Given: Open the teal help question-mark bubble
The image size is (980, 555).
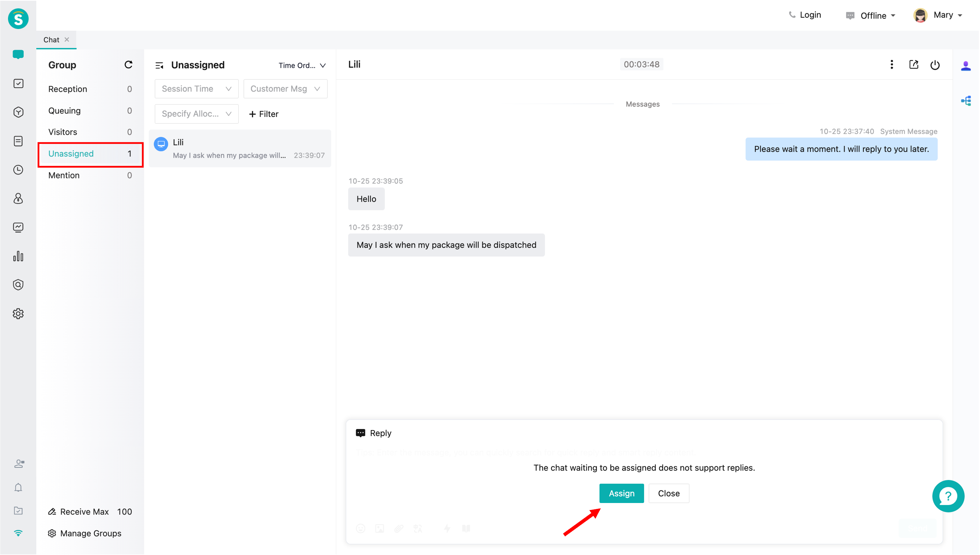Looking at the screenshot, I should [948, 496].
